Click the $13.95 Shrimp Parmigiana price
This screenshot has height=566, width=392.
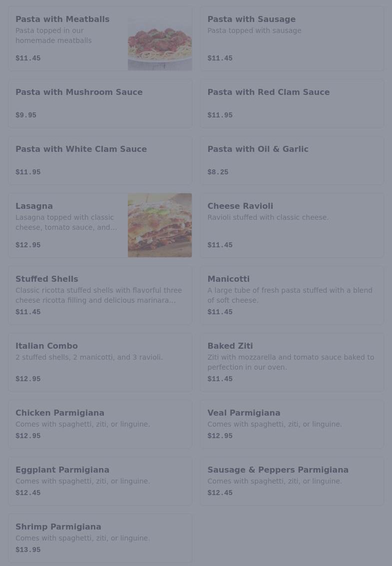click(28, 550)
